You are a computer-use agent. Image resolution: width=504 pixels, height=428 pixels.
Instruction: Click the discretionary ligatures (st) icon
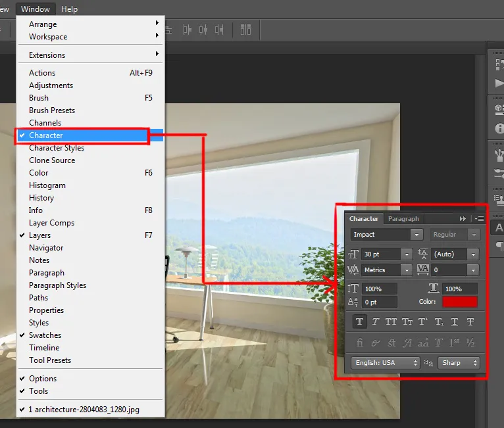click(391, 343)
